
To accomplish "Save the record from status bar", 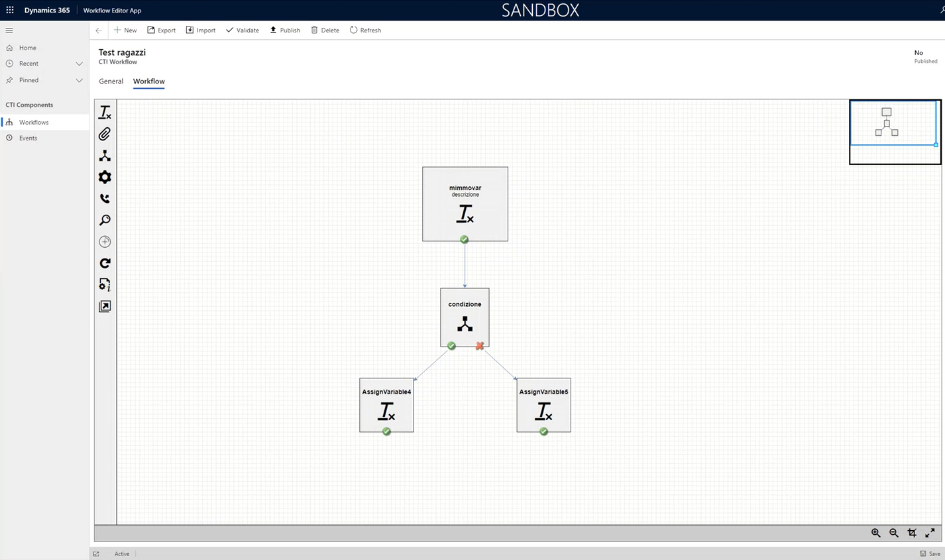I will click(x=930, y=553).
